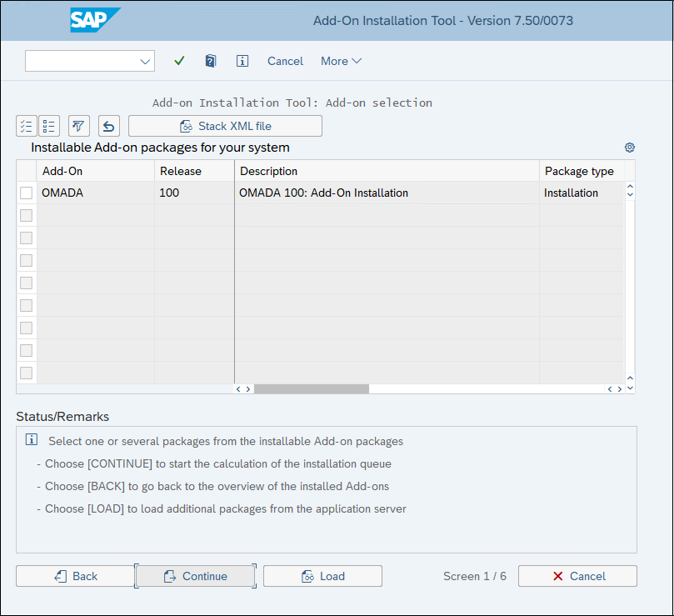Click info icon in Status/Remarks box

click(32, 439)
